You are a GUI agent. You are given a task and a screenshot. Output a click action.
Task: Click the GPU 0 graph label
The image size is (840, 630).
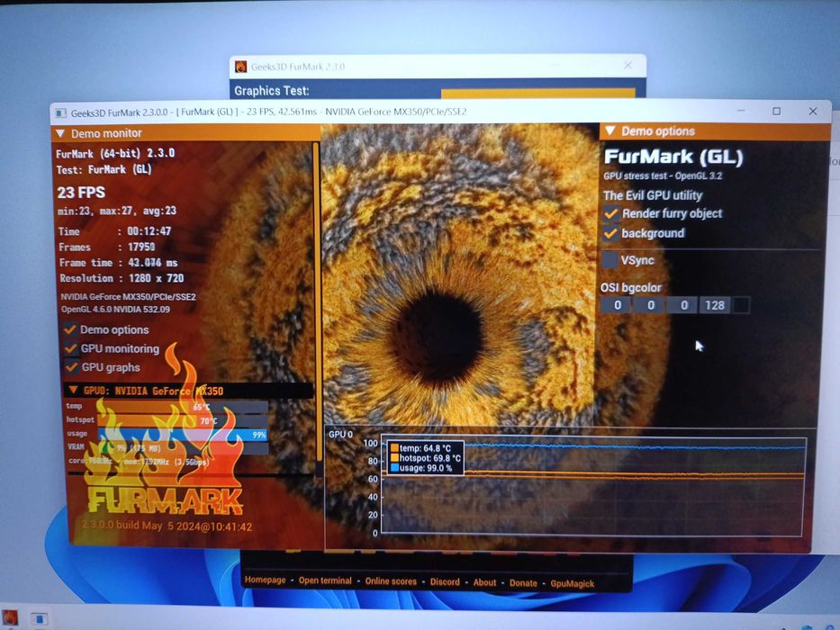pyautogui.click(x=340, y=434)
